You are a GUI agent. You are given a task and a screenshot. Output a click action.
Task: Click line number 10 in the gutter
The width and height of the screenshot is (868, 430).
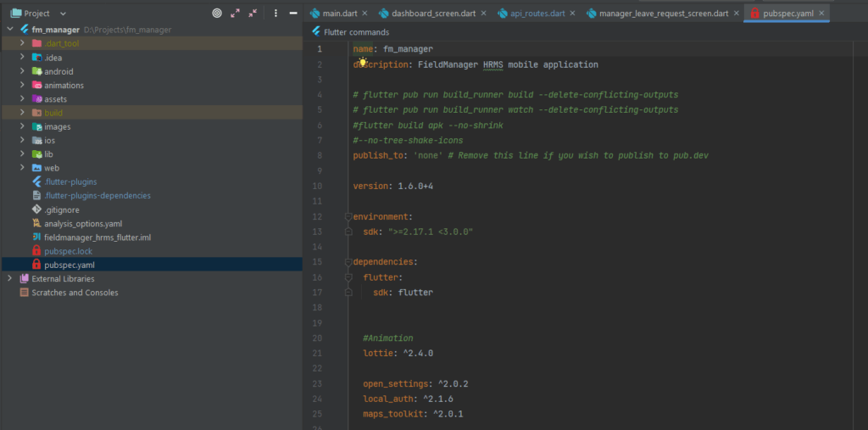(317, 187)
